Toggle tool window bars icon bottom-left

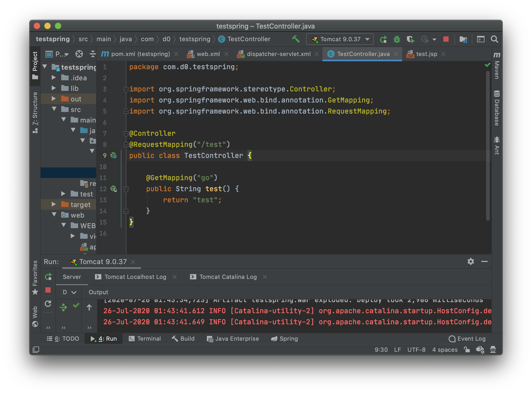(36, 350)
